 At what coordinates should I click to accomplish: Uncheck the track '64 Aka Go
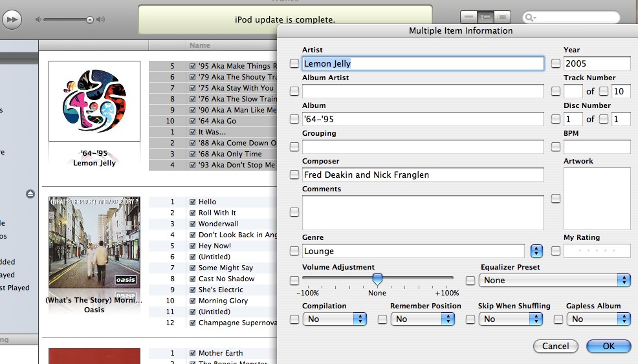point(192,121)
